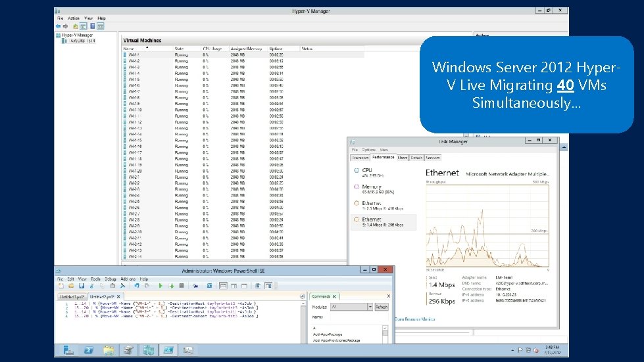Select VM-1-2 in the virtual machines list

(243, 61)
